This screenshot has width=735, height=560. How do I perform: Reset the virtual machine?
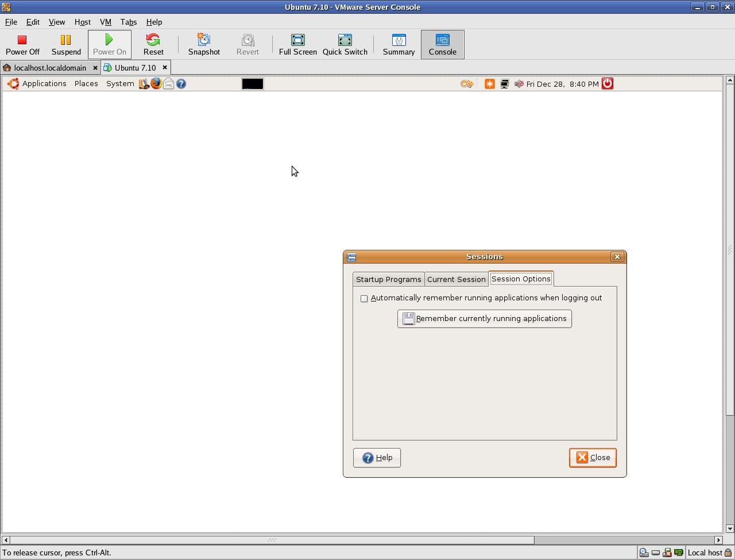153,45
